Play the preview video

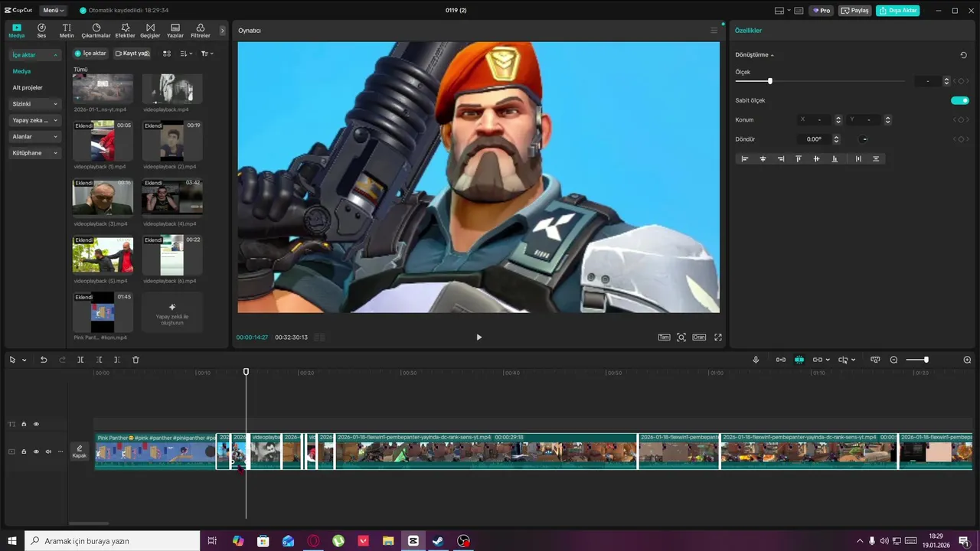[x=479, y=337]
